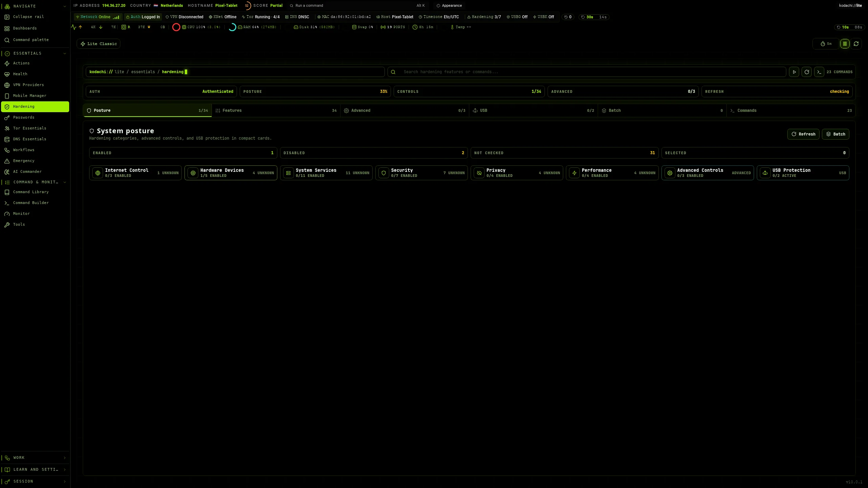Click the score 52 progress ring
The image size is (868, 488).
pos(247,5)
